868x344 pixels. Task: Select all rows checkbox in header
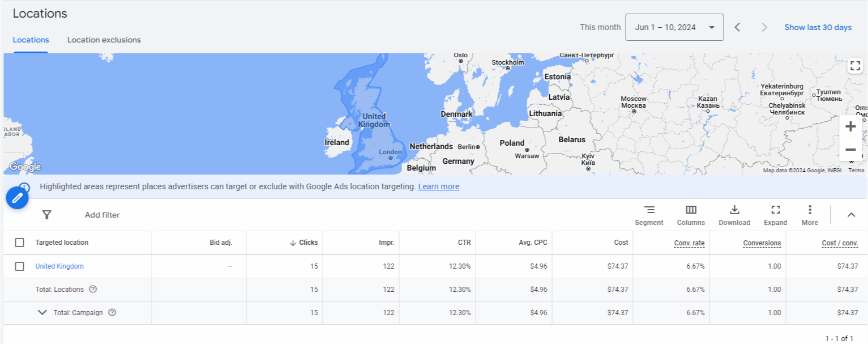click(19, 243)
